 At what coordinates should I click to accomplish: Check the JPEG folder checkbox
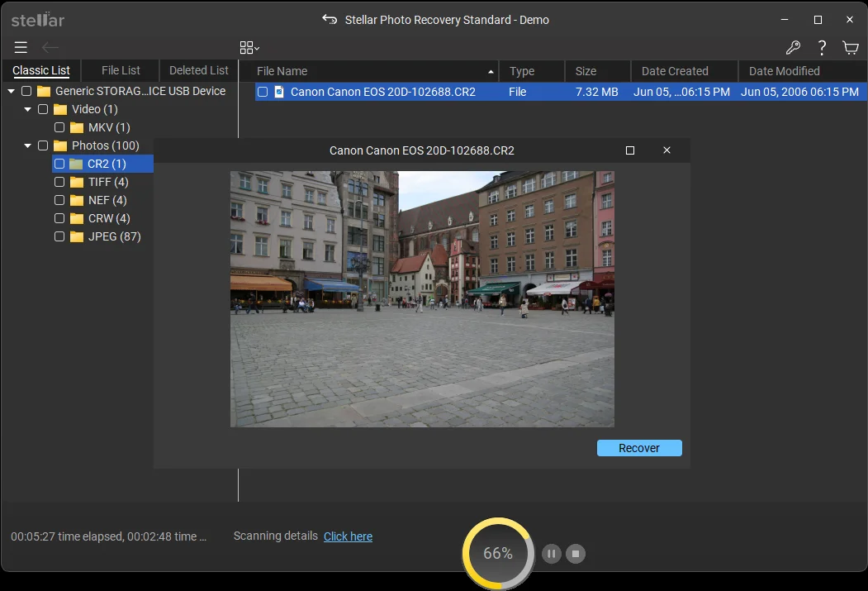(x=59, y=236)
